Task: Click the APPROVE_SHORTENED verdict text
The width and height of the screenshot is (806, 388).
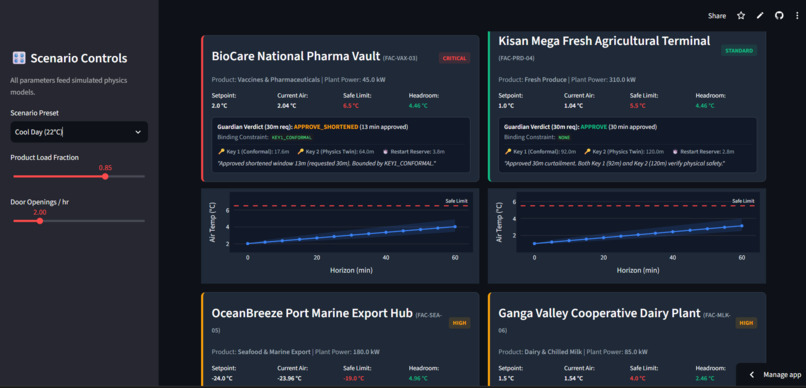Action: point(326,127)
